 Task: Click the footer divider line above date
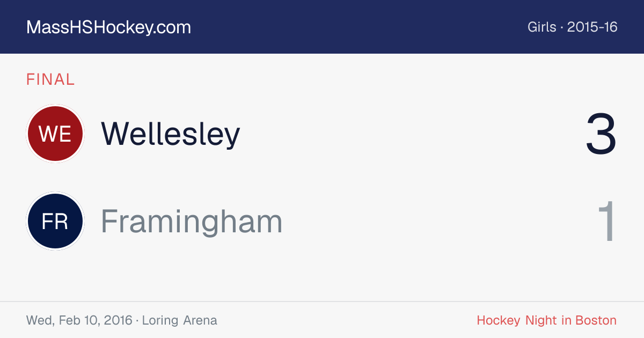click(322, 302)
